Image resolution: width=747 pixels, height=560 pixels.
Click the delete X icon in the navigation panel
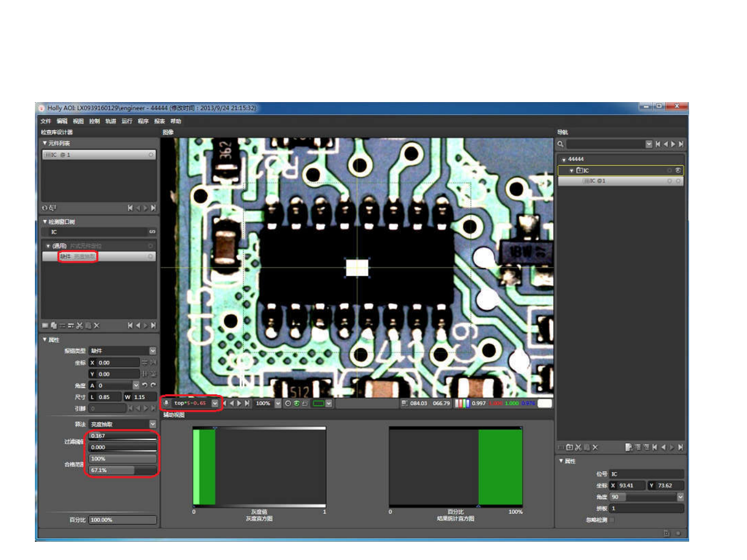[595, 447]
